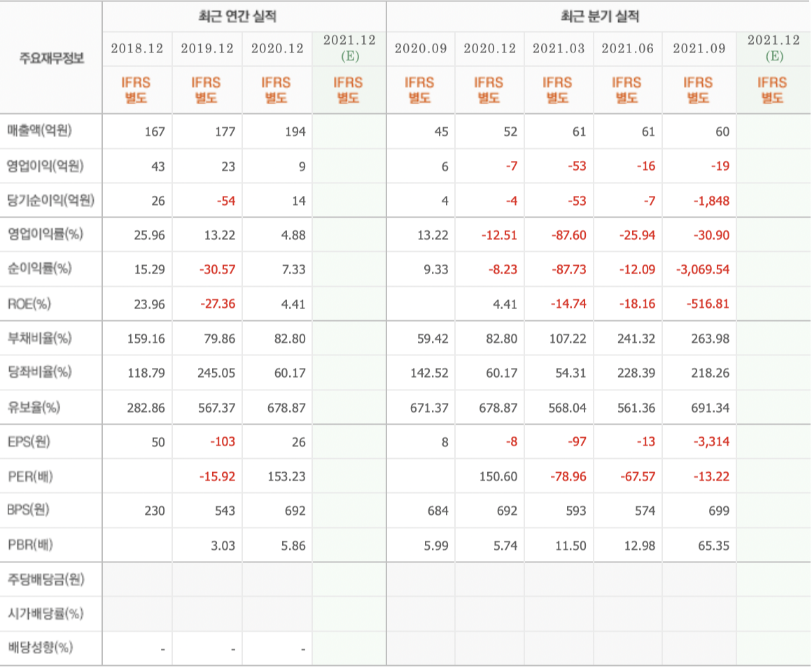Select the '당기순이익(억원)' row label
812x668 pixels.
click(50, 200)
